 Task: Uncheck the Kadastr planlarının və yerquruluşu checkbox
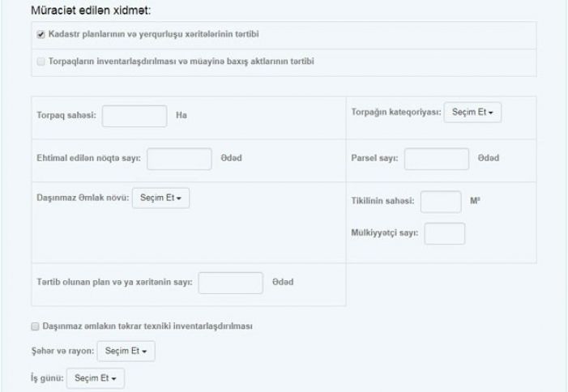click(41, 35)
